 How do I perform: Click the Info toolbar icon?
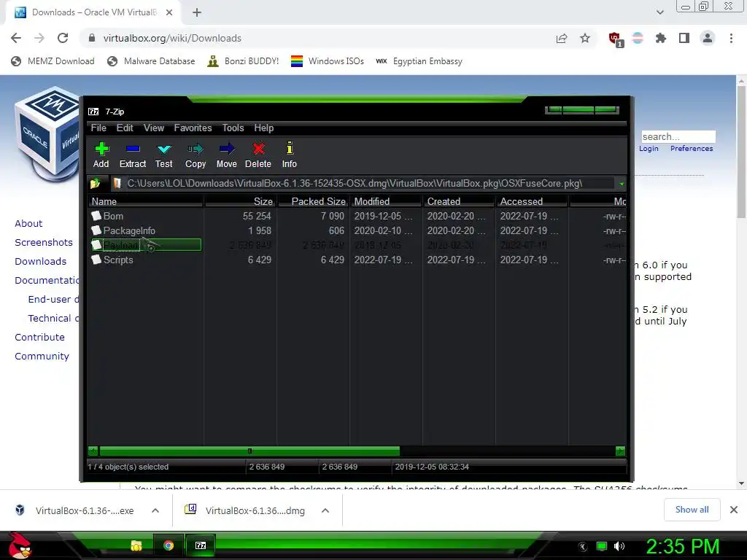(x=289, y=155)
